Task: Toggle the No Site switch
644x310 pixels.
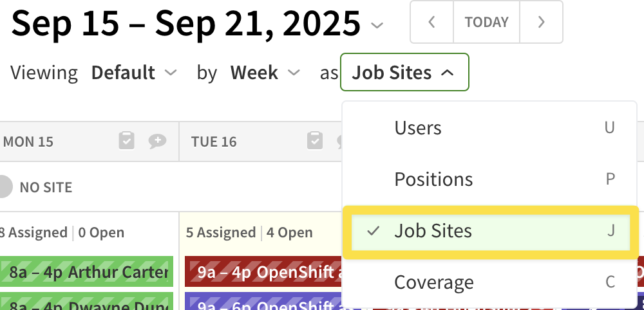Action: (5, 187)
